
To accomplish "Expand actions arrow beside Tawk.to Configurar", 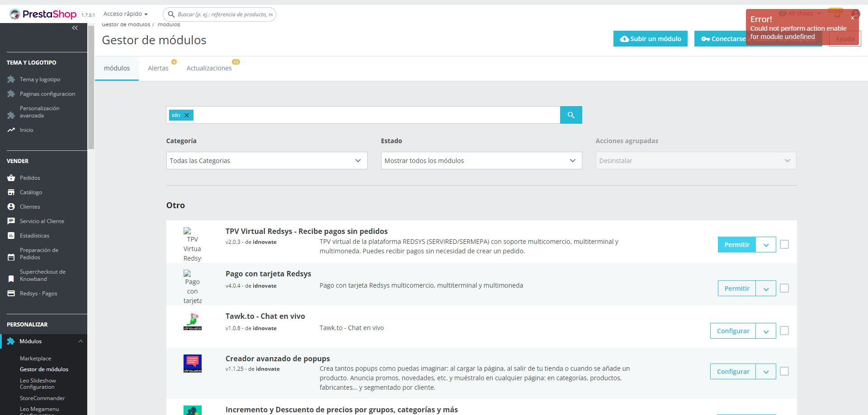I will point(766,331).
